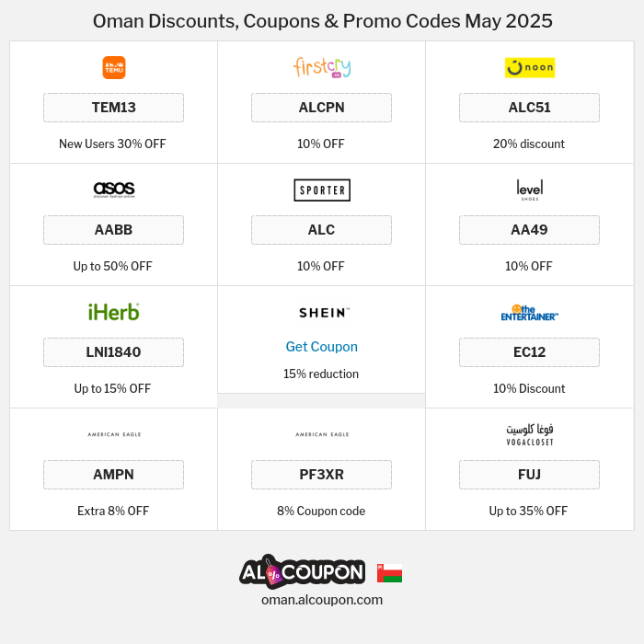
Task: Copy the TEM13 coupon code
Action: 114,108
